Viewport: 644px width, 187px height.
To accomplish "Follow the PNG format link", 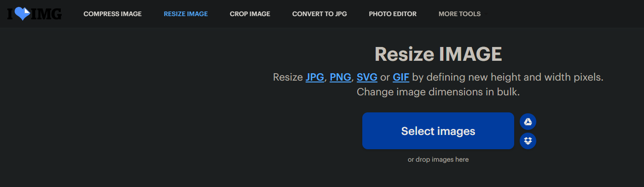I will point(340,77).
